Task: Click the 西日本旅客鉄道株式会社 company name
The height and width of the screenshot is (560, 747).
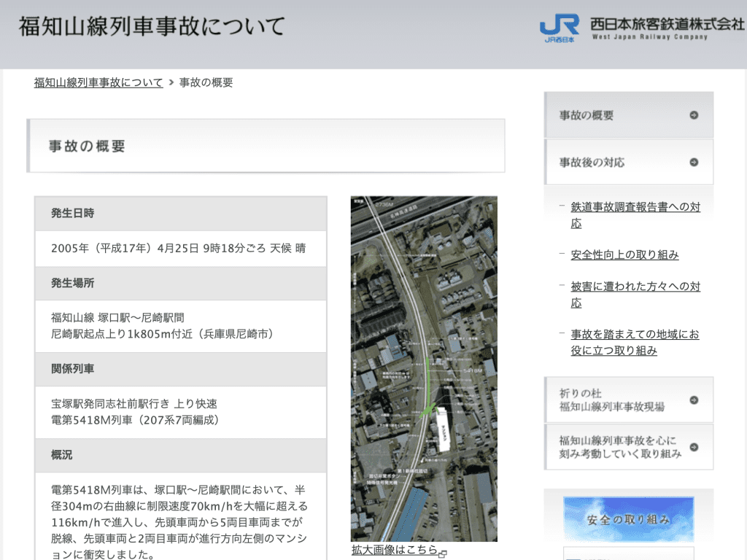Action: pos(667,25)
